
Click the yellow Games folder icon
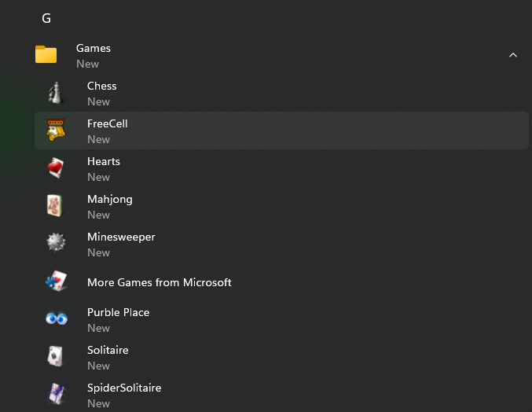[46, 55]
